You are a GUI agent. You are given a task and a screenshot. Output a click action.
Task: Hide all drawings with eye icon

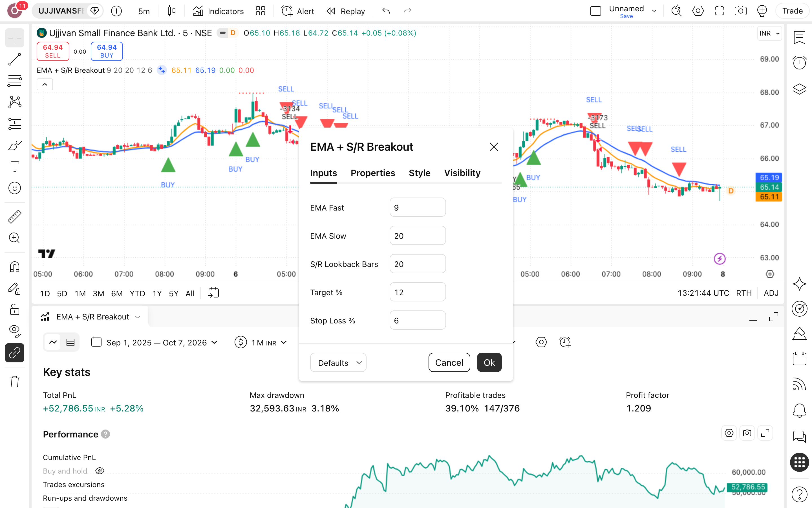(x=14, y=331)
